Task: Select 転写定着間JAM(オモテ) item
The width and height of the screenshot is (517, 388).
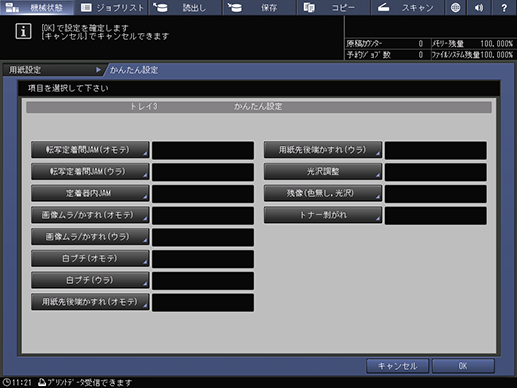Action: (90, 150)
